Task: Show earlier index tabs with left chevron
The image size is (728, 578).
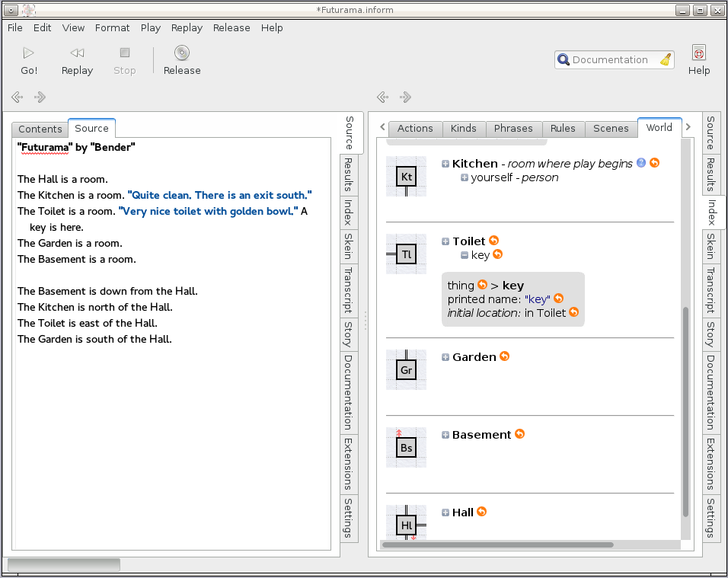Action: point(382,126)
